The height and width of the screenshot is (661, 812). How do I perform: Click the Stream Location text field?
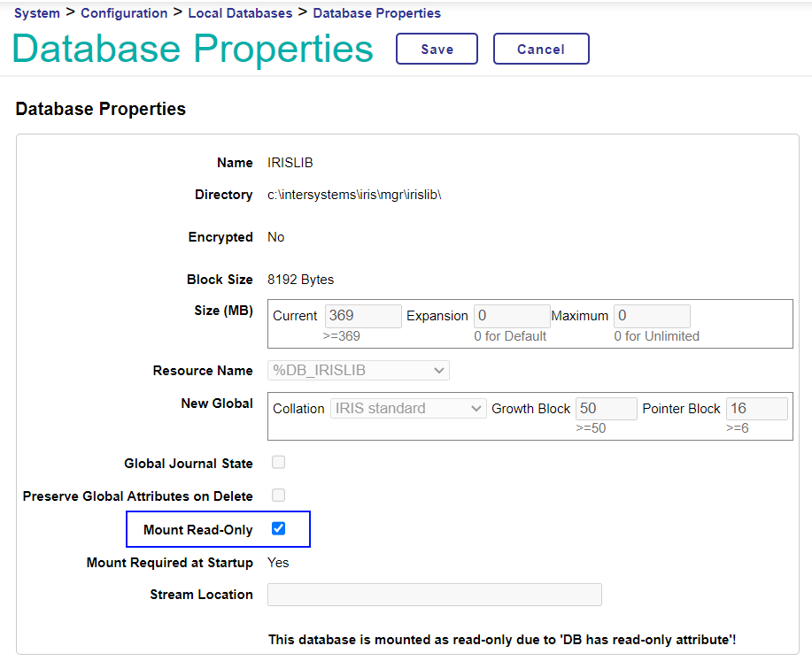tap(434, 595)
